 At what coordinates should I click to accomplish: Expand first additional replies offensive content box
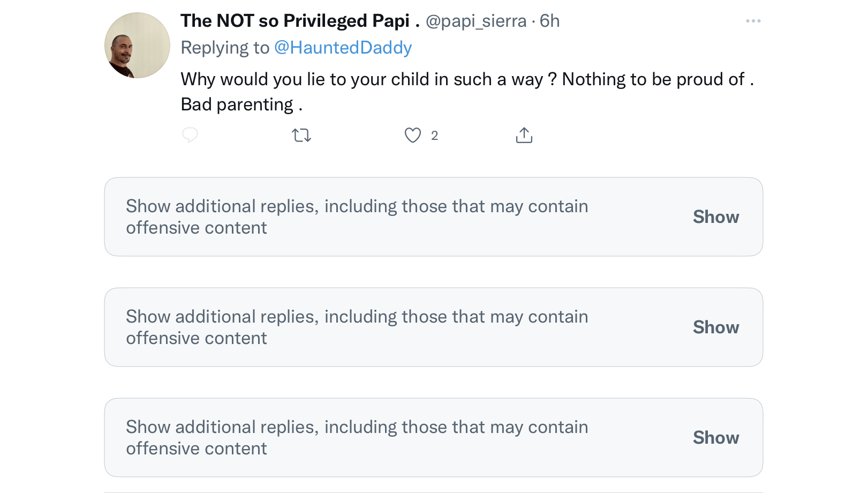[433, 217]
